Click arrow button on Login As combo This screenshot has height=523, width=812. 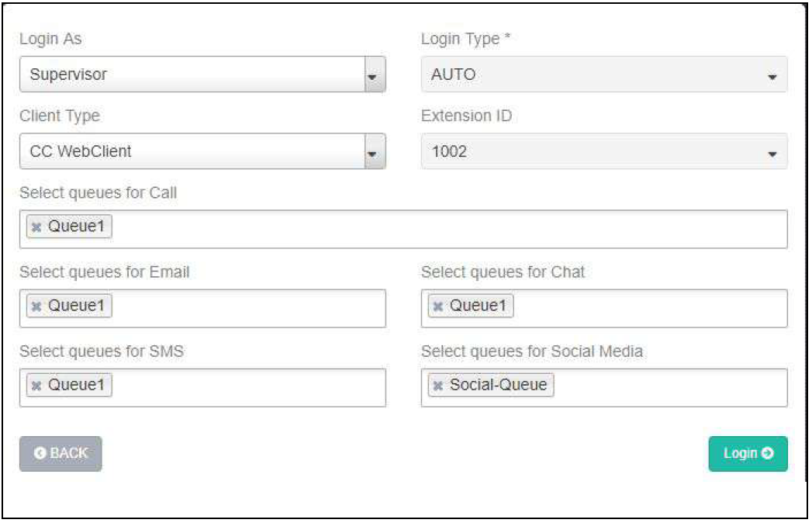click(x=375, y=75)
